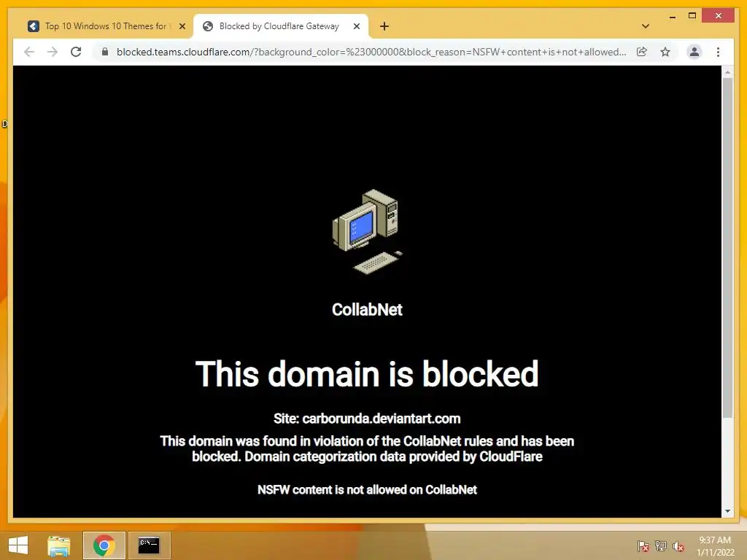This screenshot has width=747, height=560.
Task: Close the Chrome window
Action: pos(719,16)
